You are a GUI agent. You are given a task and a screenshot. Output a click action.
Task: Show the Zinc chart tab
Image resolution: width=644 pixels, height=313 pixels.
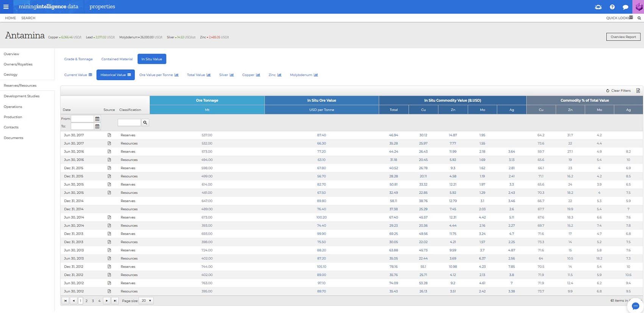click(275, 75)
